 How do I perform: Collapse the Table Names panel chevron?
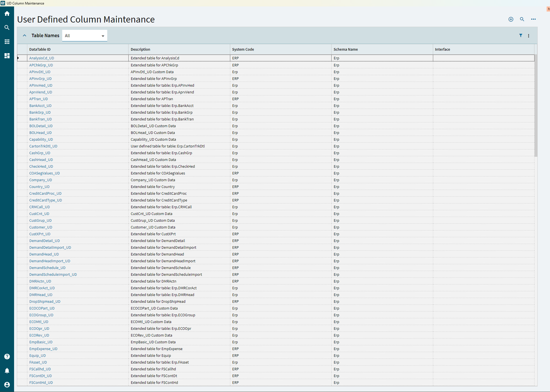[x=24, y=35]
